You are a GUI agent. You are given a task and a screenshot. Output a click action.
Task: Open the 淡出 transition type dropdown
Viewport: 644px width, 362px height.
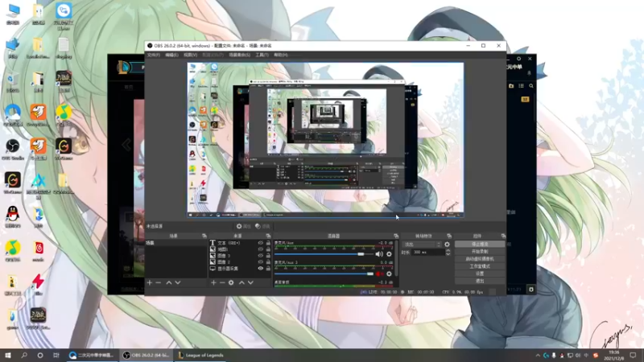point(422,245)
